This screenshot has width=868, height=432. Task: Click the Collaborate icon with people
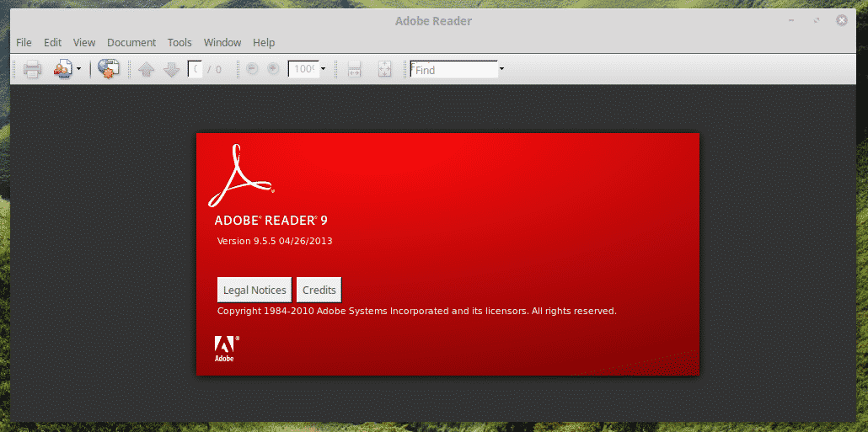[x=62, y=69]
